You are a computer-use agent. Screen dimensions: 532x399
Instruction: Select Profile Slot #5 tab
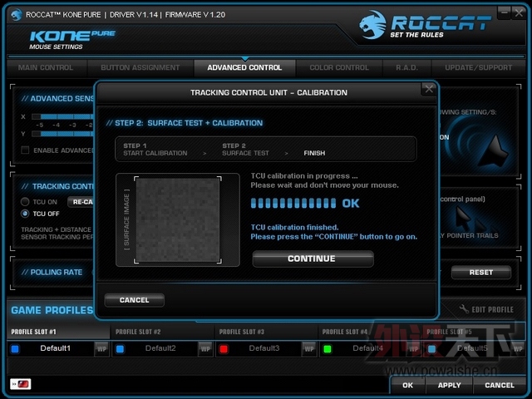pyautogui.click(x=473, y=332)
